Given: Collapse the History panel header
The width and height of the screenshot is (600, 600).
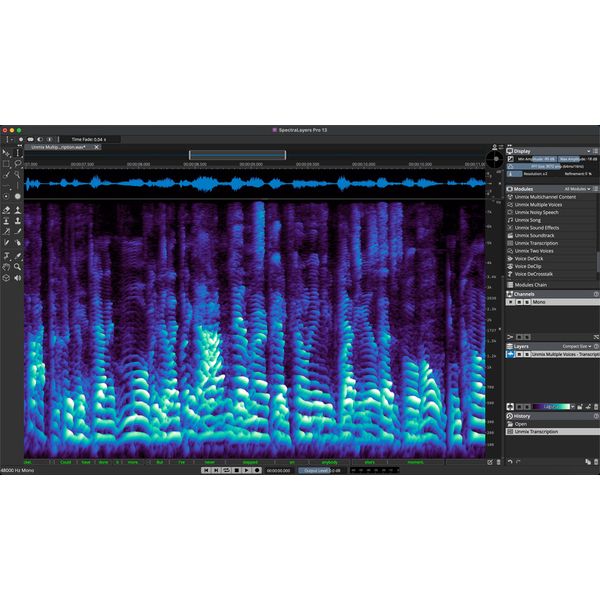Looking at the screenshot, I should pyautogui.click(x=552, y=416).
